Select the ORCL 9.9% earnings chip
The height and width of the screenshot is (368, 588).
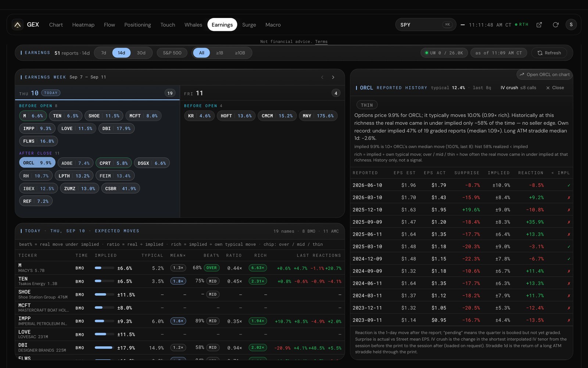tap(37, 163)
